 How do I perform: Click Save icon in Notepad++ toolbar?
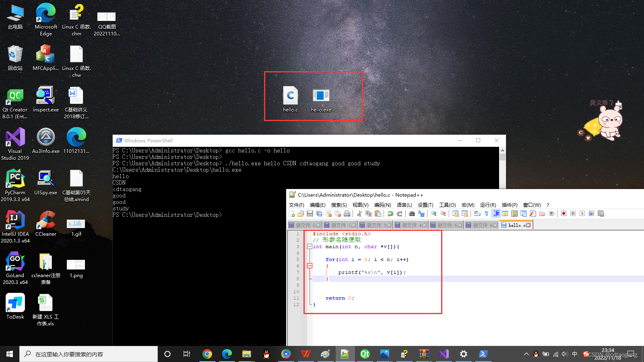310,214
